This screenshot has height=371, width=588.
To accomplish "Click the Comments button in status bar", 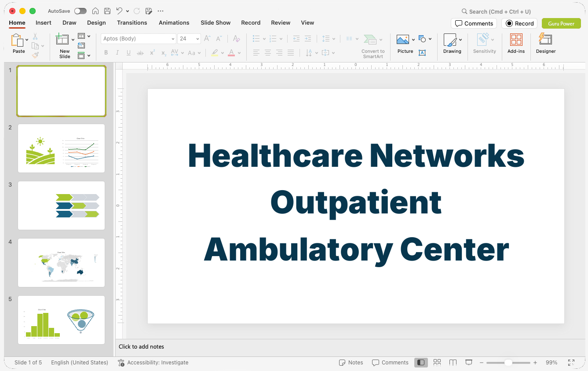I will pos(390,363).
